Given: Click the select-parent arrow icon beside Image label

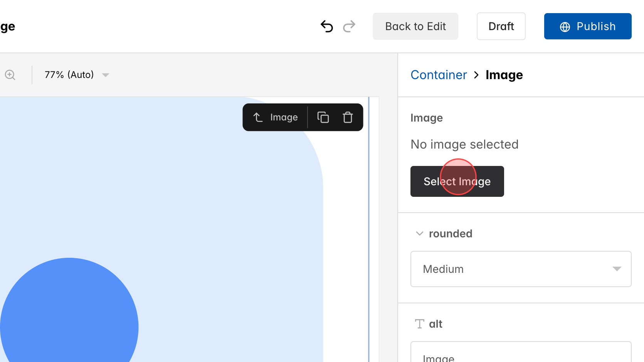Looking at the screenshot, I should tap(257, 117).
